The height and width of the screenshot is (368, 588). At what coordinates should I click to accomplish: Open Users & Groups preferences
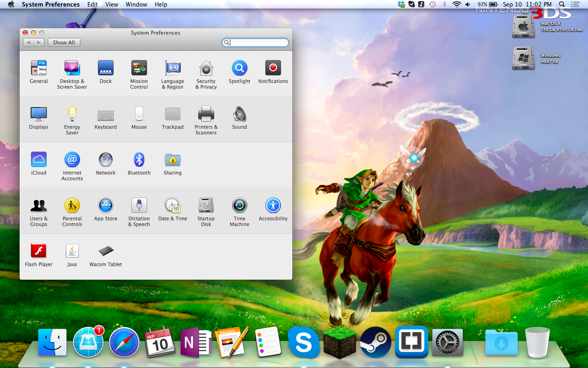click(x=39, y=212)
